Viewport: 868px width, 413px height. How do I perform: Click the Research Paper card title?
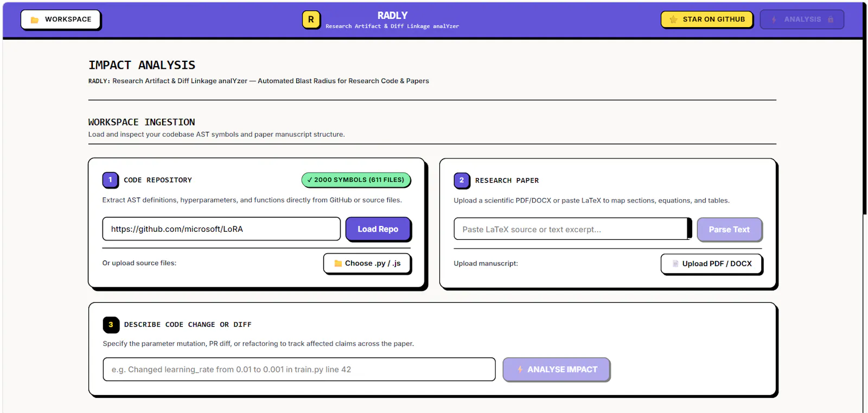click(x=507, y=181)
